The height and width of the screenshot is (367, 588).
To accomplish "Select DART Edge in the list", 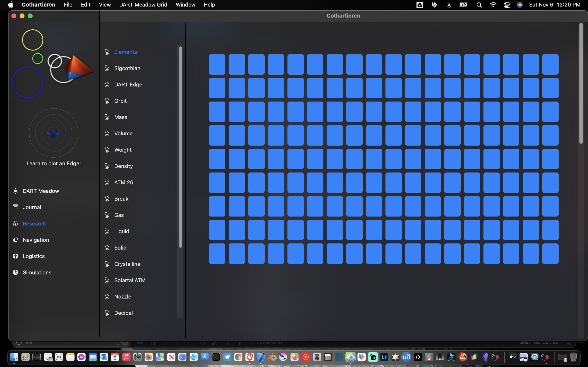I will (x=128, y=84).
